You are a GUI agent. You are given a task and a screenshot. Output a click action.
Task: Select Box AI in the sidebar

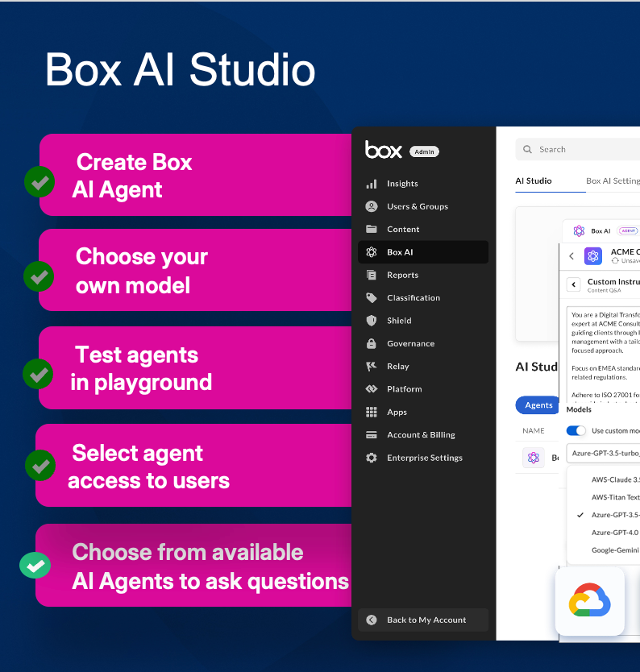coord(423,252)
